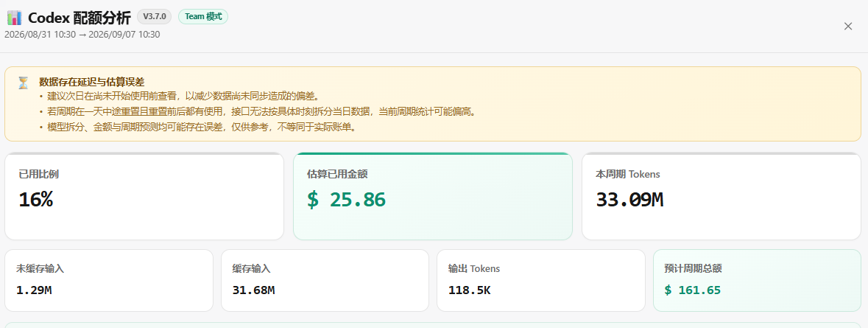
Task: Click the hourglass icon in the warning banner
Action: click(x=23, y=83)
